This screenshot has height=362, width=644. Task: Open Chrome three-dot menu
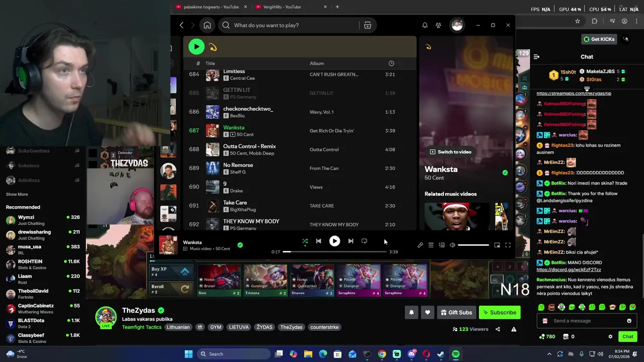coord(636,21)
